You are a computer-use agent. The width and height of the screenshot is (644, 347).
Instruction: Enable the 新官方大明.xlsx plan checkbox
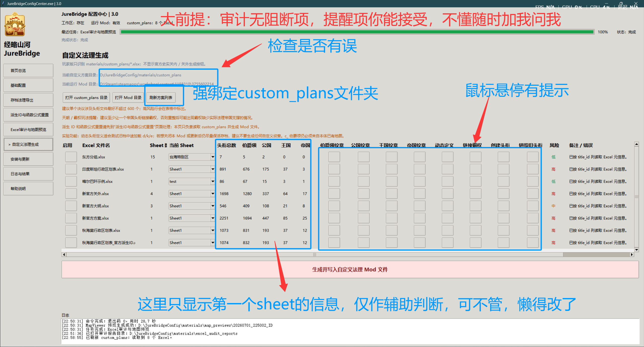71,206
